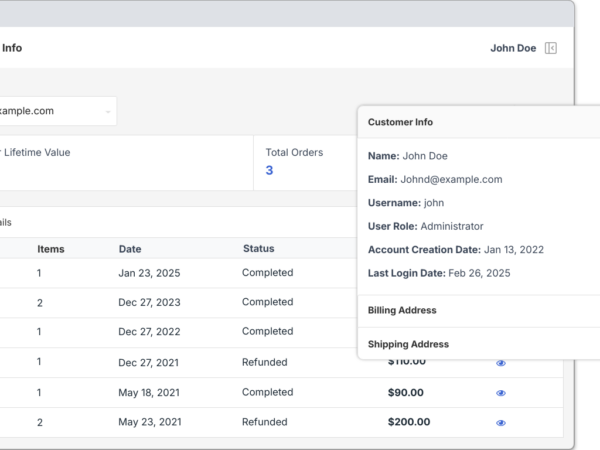Click Refunded status on May 23, 2021 row
The image size is (600, 450).
pos(265,422)
